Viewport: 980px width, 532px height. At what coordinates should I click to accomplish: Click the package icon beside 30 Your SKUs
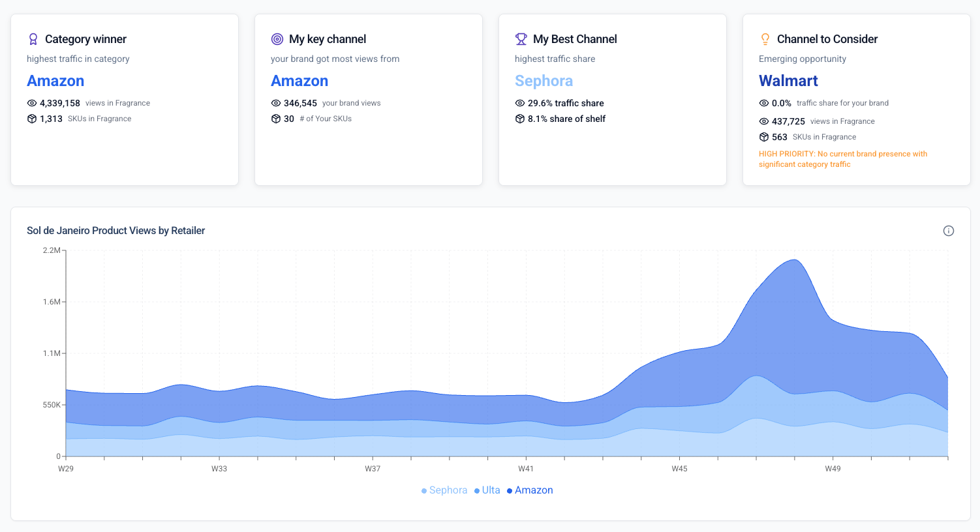(x=277, y=118)
